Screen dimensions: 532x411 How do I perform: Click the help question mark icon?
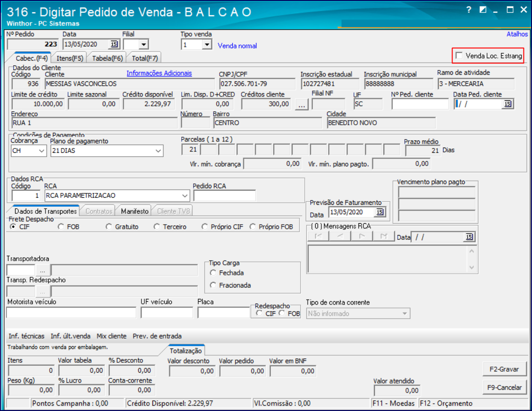click(469, 9)
